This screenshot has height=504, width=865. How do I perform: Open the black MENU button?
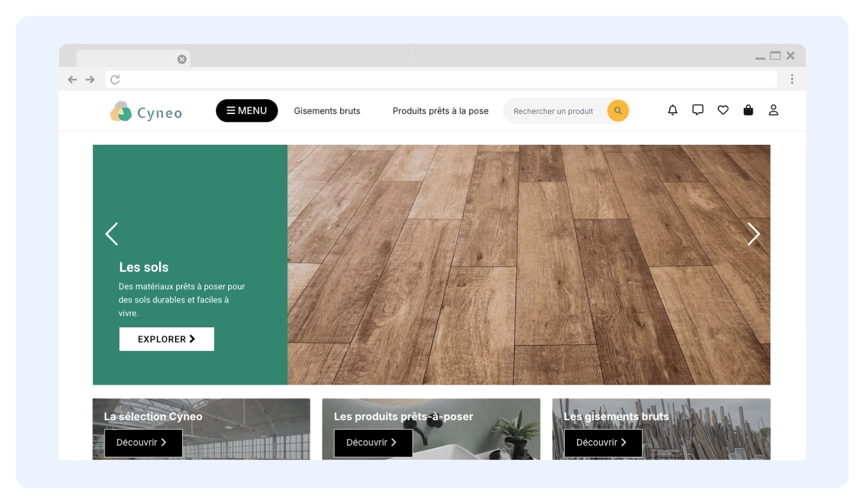pyautogui.click(x=247, y=110)
